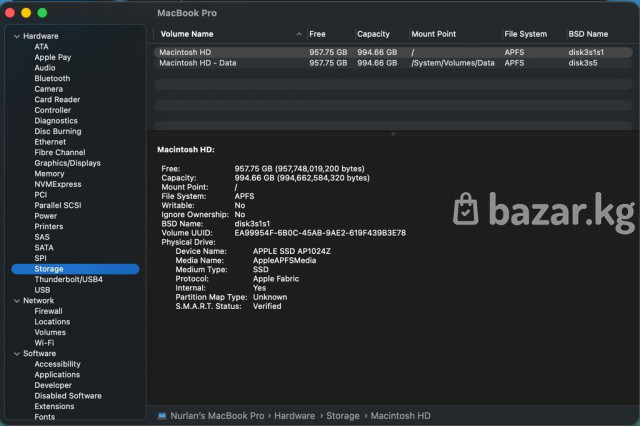Viewport: 640px width, 426px height.
Task: Open Bluetooth in the Hardware list
Action: pos(52,78)
